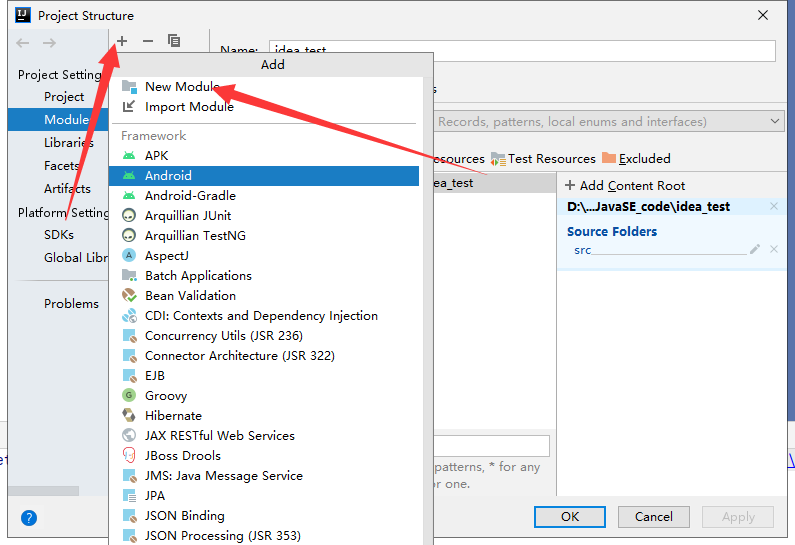The height and width of the screenshot is (545, 795).
Task: Go back with the left arrow icon
Action: pyautogui.click(x=23, y=43)
